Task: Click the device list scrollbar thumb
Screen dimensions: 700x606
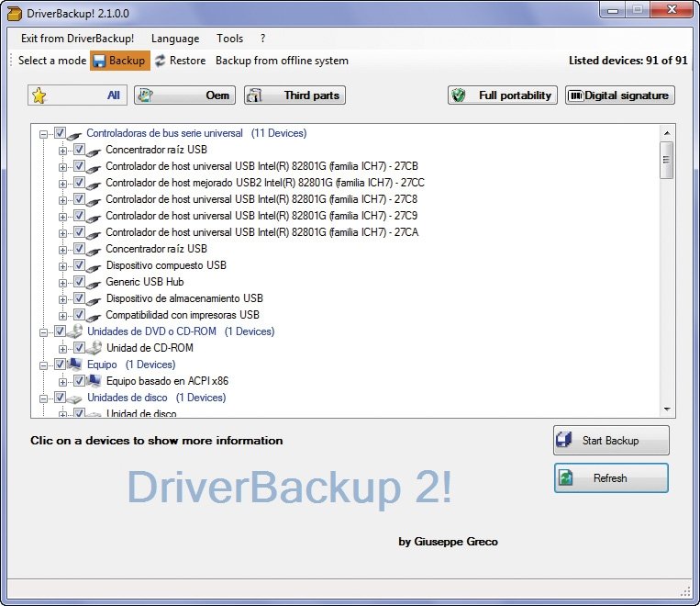Action: (x=667, y=160)
